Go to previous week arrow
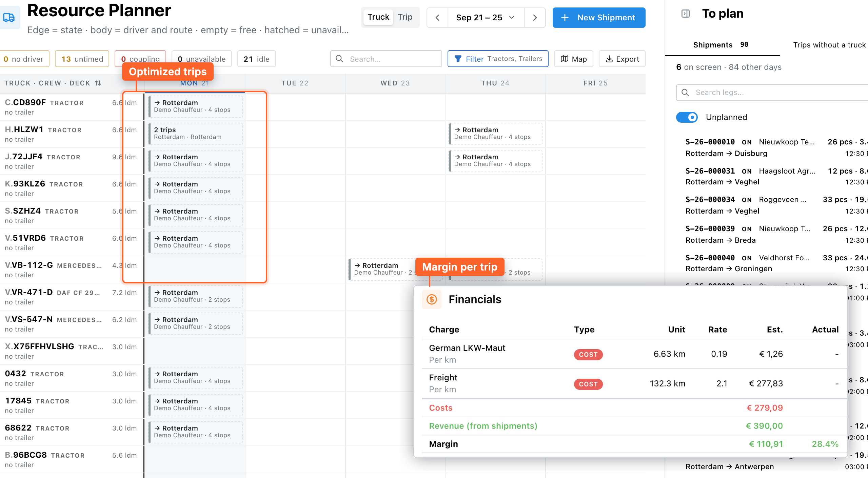 (x=437, y=18)
